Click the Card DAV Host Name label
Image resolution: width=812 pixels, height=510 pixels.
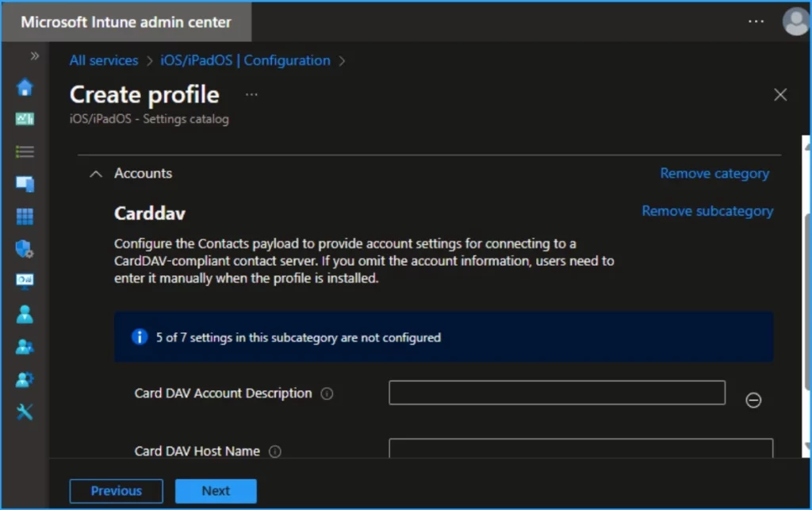[x=197, y=451]
